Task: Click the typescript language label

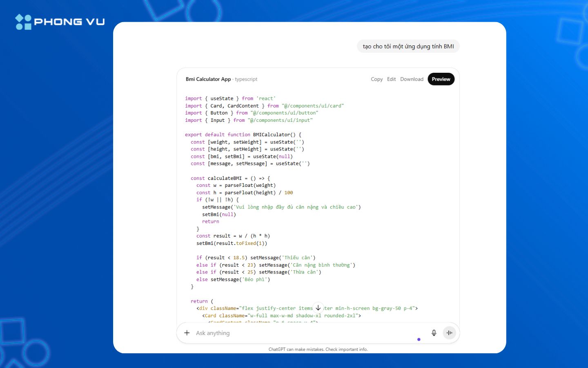Action: pyautogui.click(x=246, y=79)
